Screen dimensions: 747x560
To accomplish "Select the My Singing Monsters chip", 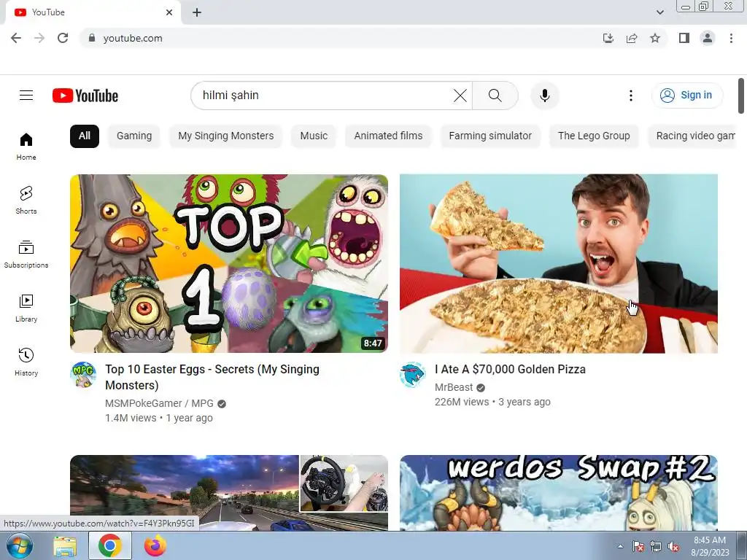I will point(226,136).
